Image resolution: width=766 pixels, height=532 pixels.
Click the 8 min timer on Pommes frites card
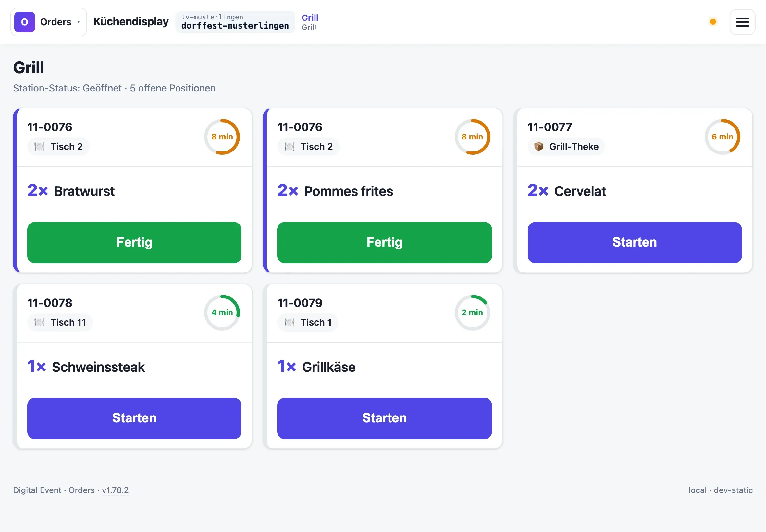(x=472, y=137)
